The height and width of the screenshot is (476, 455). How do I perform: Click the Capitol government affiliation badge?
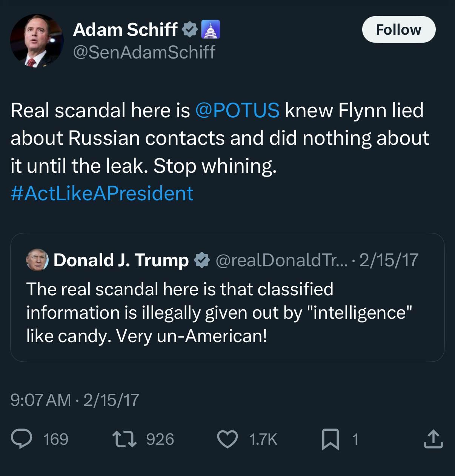coord(211,30)
